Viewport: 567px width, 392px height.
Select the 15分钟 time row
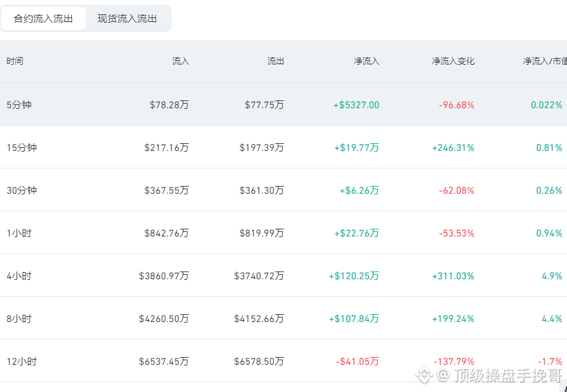point(284,147)
